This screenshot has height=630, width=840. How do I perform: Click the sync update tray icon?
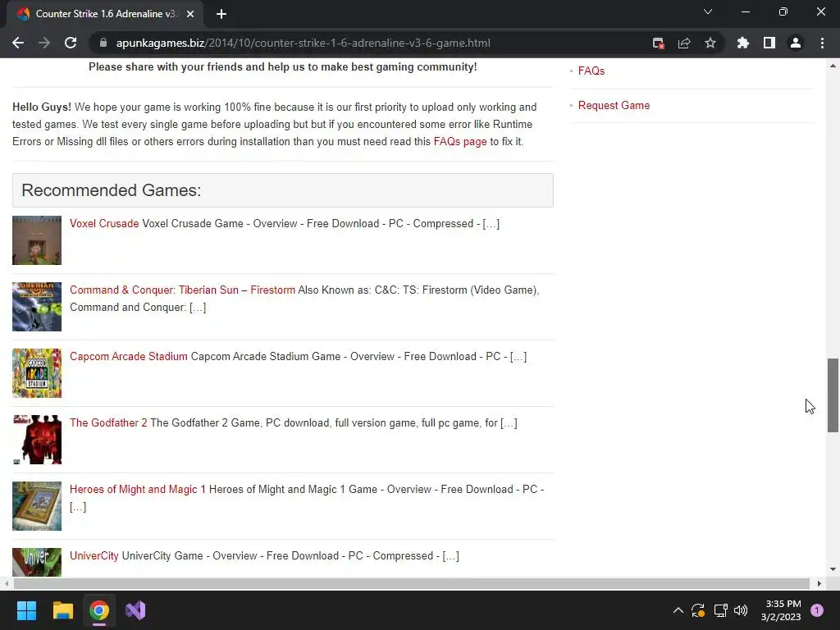pos(698,610)
